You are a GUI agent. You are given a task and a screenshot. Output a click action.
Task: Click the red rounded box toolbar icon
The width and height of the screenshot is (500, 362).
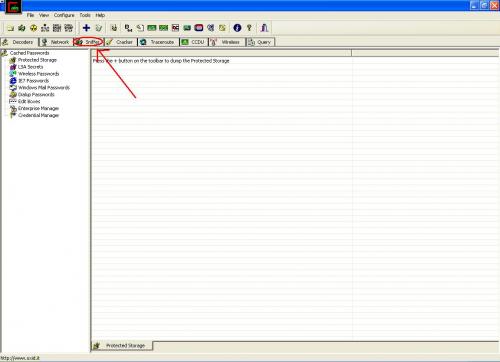click(x=199, y=28)
